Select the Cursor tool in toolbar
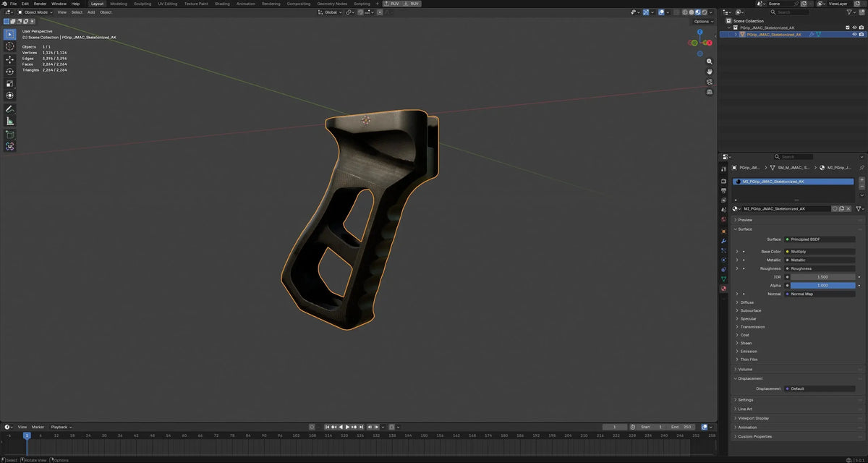The image size is (868, 463). [x=10, y=46]
